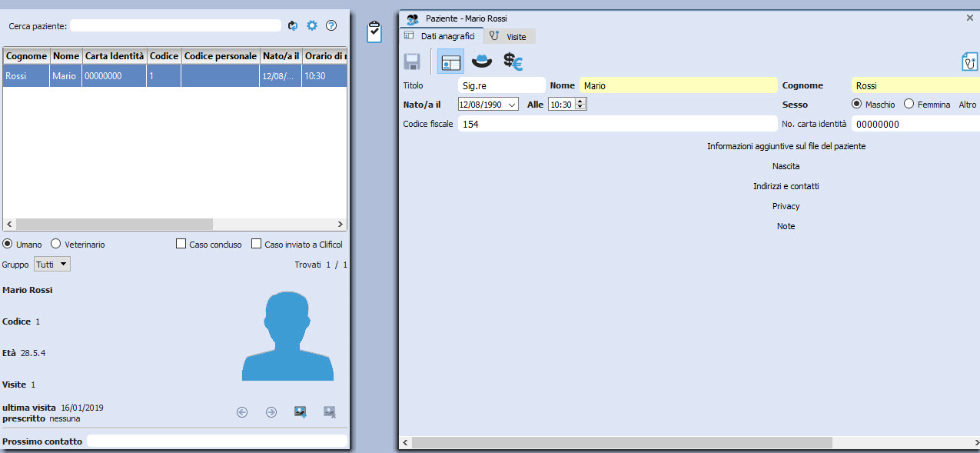Click the add patient photo icon

click(301, 412)
